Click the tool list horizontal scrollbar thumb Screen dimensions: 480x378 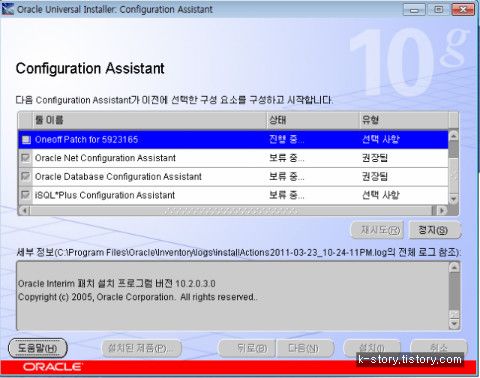231,211
